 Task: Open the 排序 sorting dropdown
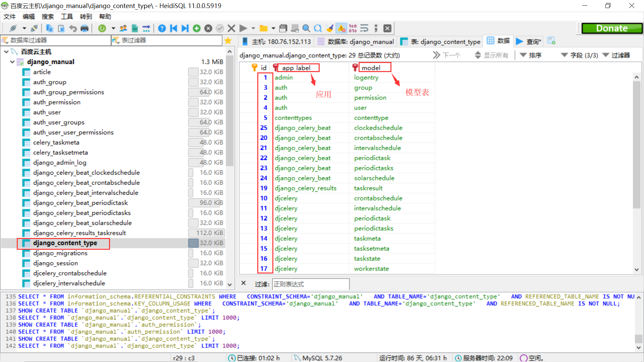coord(531,55)
